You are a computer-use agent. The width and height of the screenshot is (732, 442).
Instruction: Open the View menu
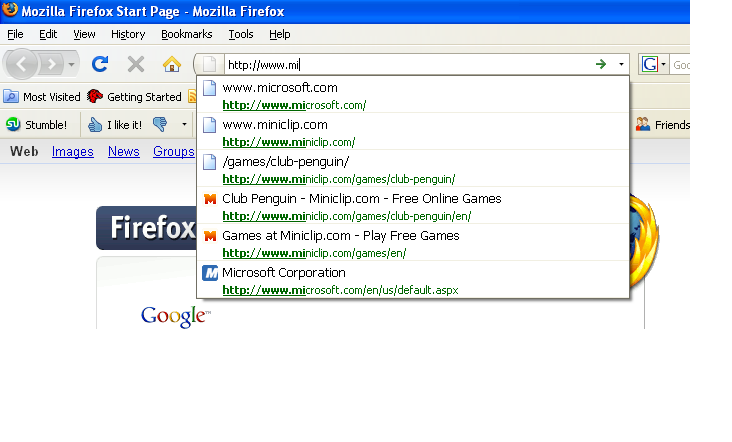click(84, 34)
